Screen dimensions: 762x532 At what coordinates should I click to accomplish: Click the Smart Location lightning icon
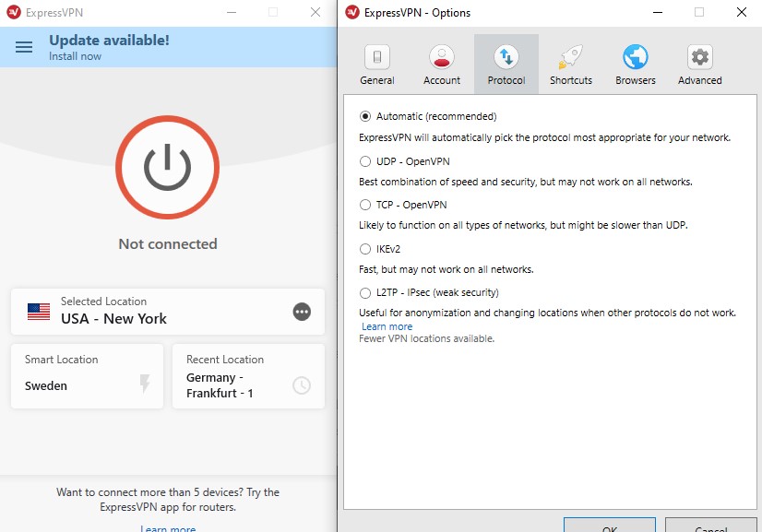pyautogui.click(x=145, y=384)
